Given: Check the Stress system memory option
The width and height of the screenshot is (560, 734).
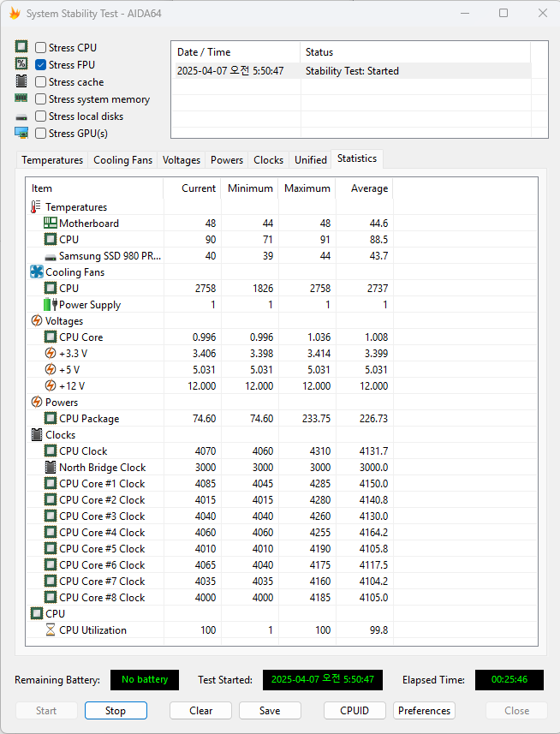Looking at the screenshot, I should (41, 99).
